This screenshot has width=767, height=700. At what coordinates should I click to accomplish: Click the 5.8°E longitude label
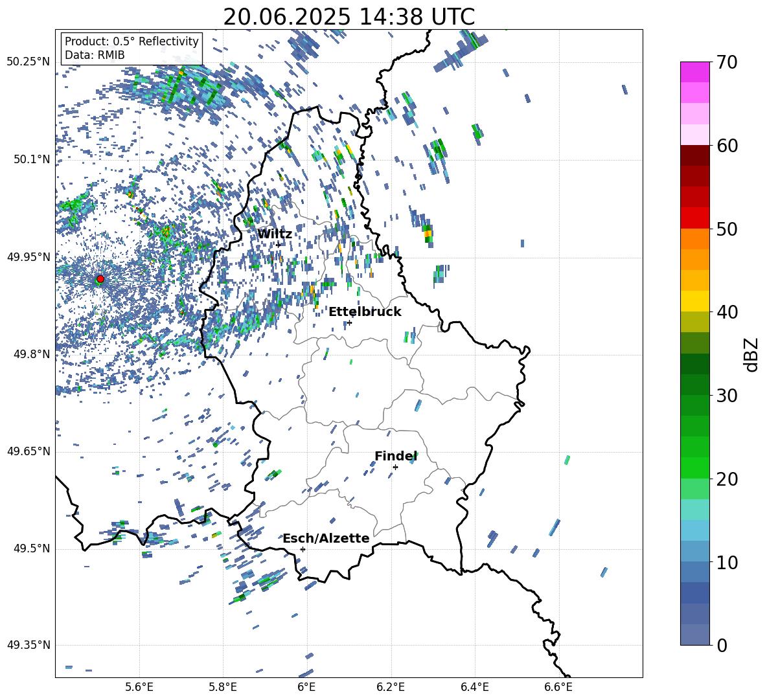pyautogui.click(x=223, y=688)
